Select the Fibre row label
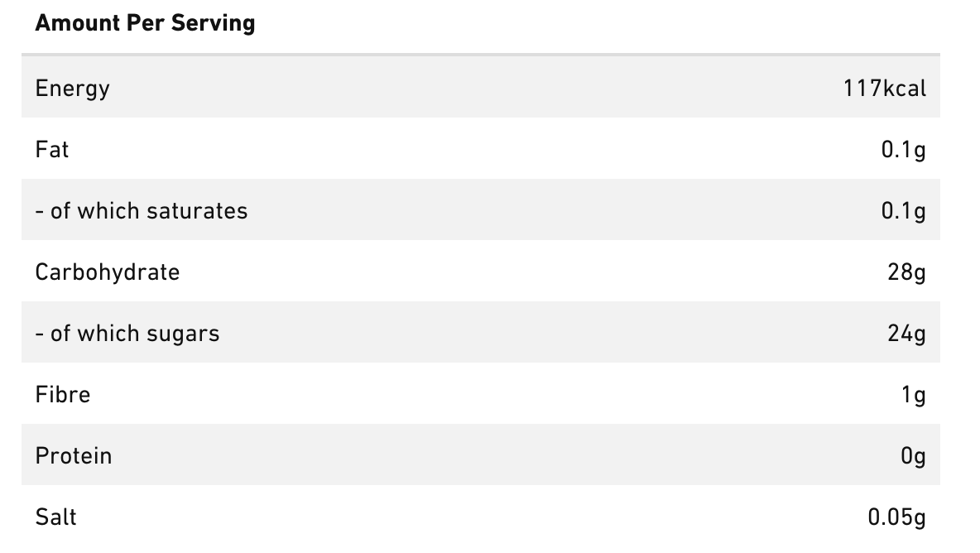Image resolution: width=980 pixels, height=553 pixels. 63,394
